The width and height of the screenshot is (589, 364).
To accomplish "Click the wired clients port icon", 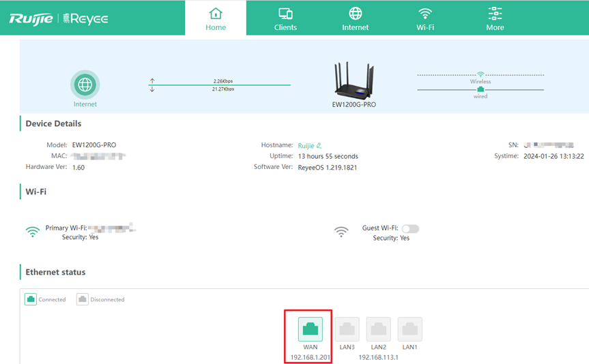I will tap(480, 89).
